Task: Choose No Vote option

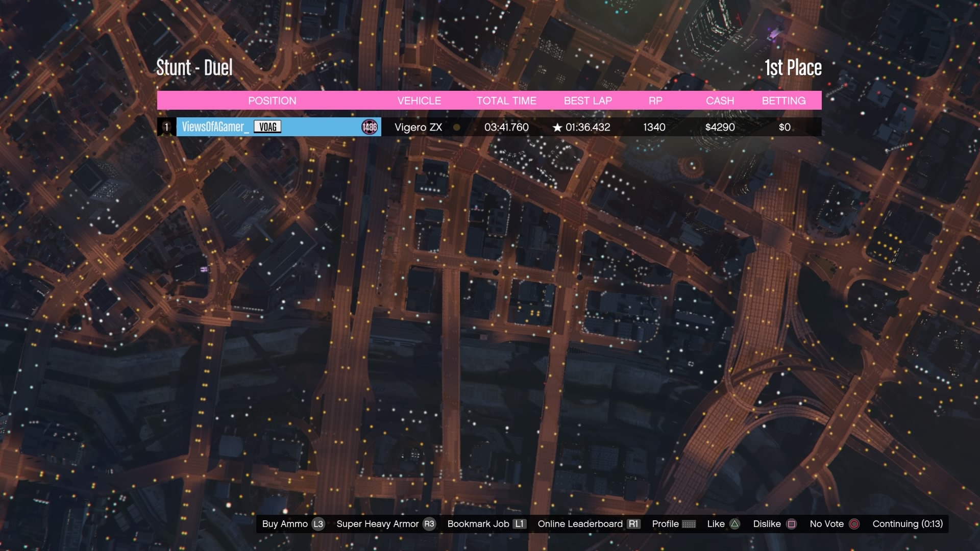Action: pyautogui.click(x=827, y=524)
